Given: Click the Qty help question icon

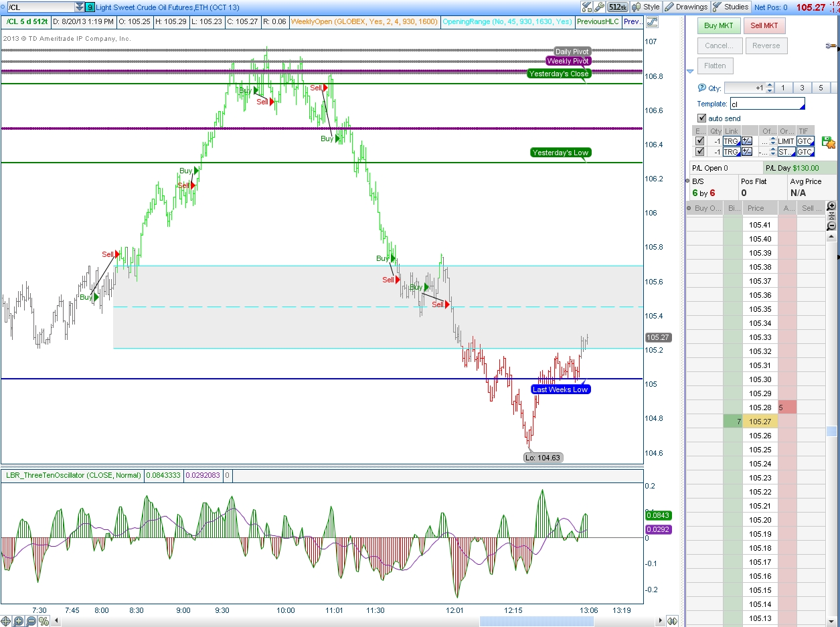Looking at the screenshot, I should pos(701,88).
